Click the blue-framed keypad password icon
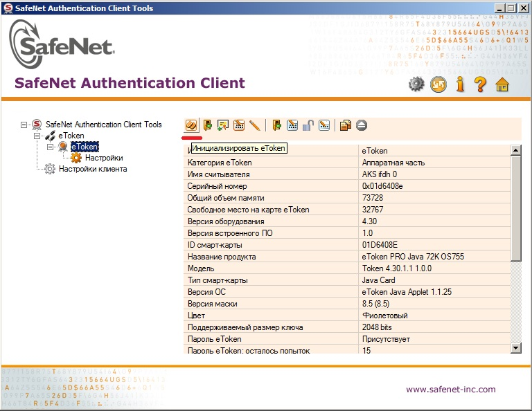This screenshot has width=532, height=411. pyautogui.click(x=292, y=125)
